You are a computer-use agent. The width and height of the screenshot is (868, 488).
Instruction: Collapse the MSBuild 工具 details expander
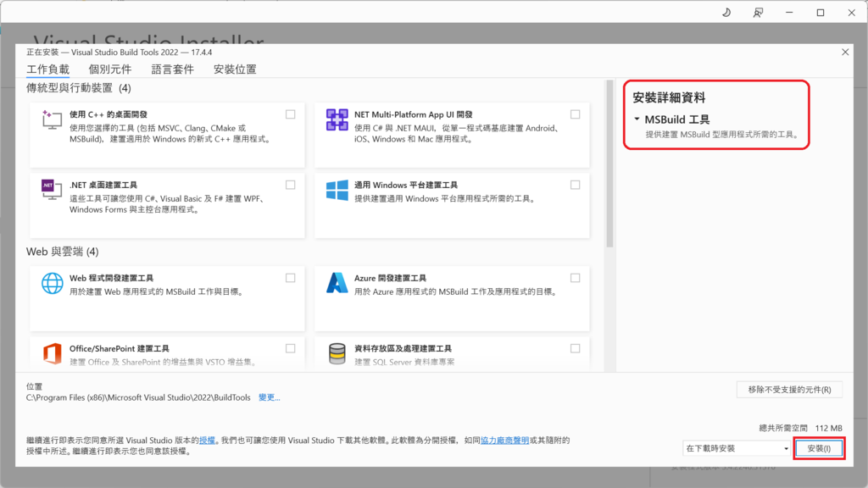click(637, 119)
